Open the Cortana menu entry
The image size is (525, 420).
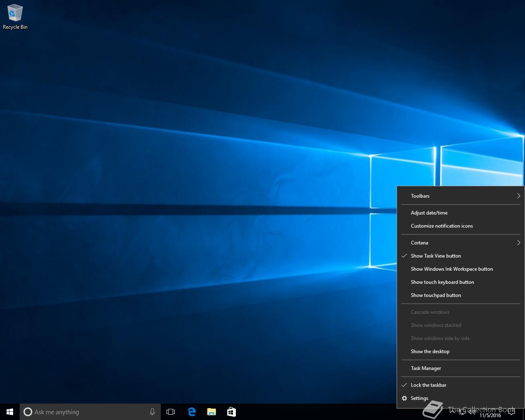(x=461, y=243)
